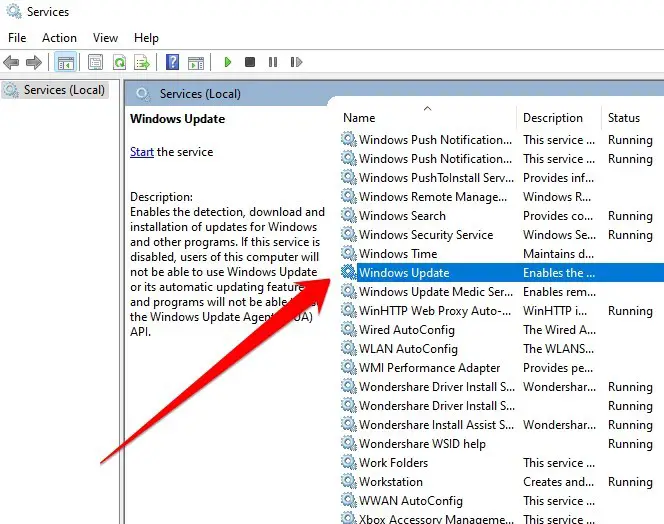This screenshot has width=664, height=524.
Task: Click the Work Folders gear icon
Action: [349, 462]
